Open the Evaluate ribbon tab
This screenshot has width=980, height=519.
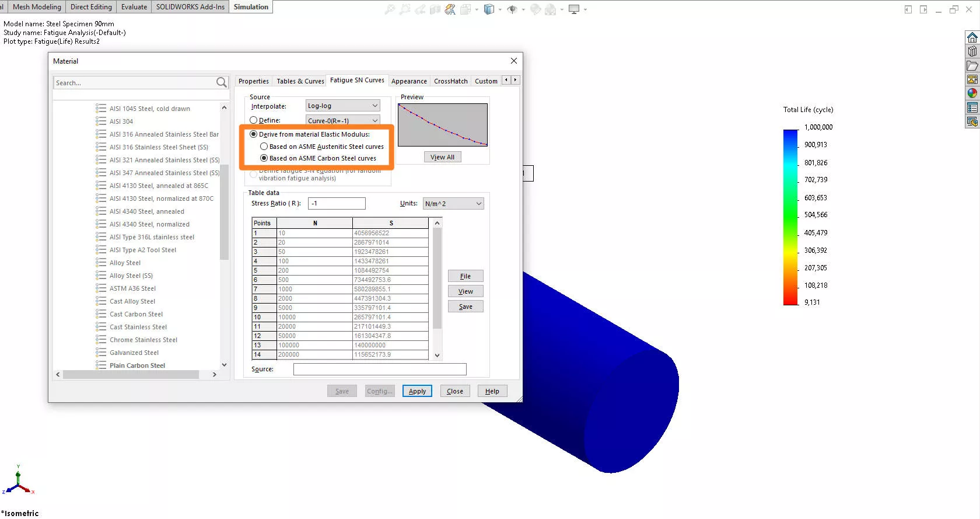tap(134, 7)
